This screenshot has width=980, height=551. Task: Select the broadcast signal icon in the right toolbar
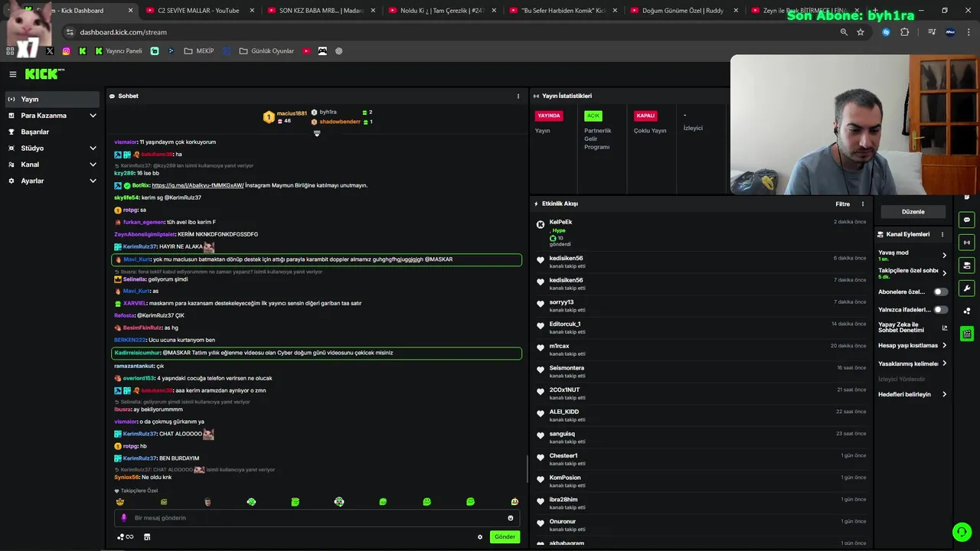click(x=967, y=243)
